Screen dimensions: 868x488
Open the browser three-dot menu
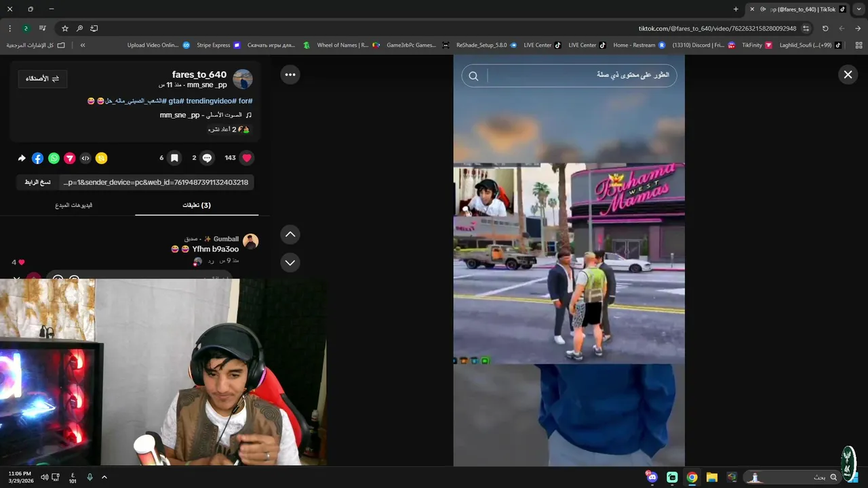[x=9, y=28]
